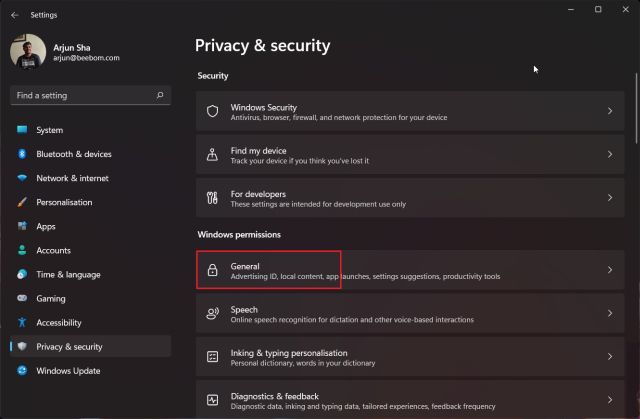Open Diagnostics & feedback label

[275, 396]
